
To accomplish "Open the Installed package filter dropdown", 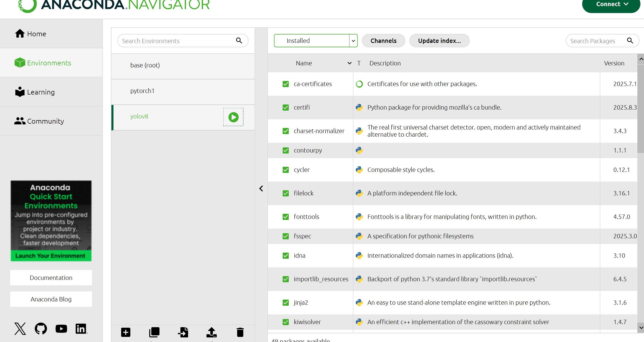I will pos(316,41).
